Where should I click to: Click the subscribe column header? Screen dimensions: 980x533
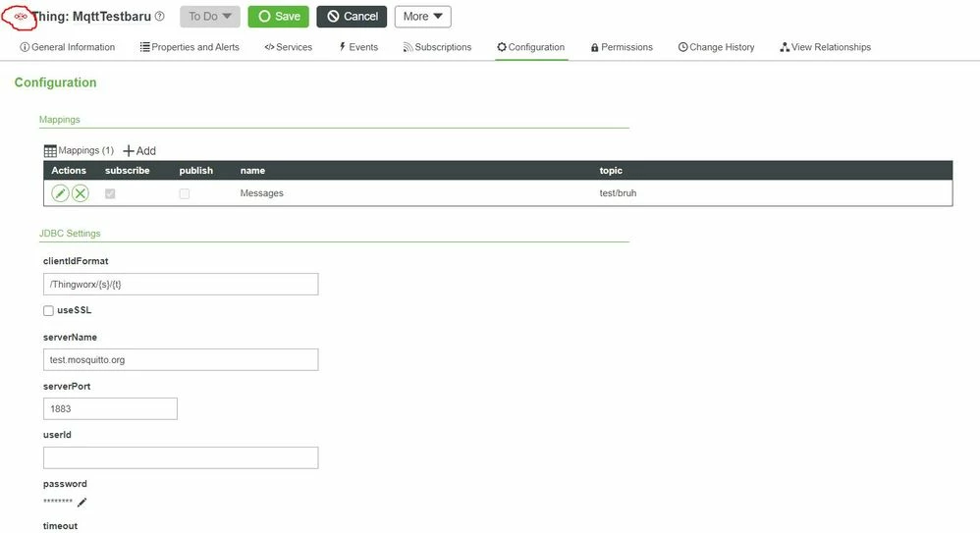point(128,171)
